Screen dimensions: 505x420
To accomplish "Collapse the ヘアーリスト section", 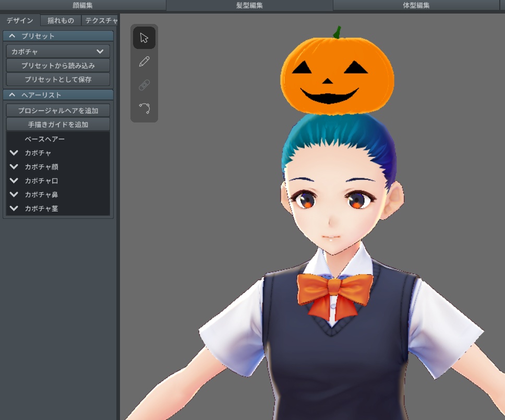I will click(x=12, y=95).
